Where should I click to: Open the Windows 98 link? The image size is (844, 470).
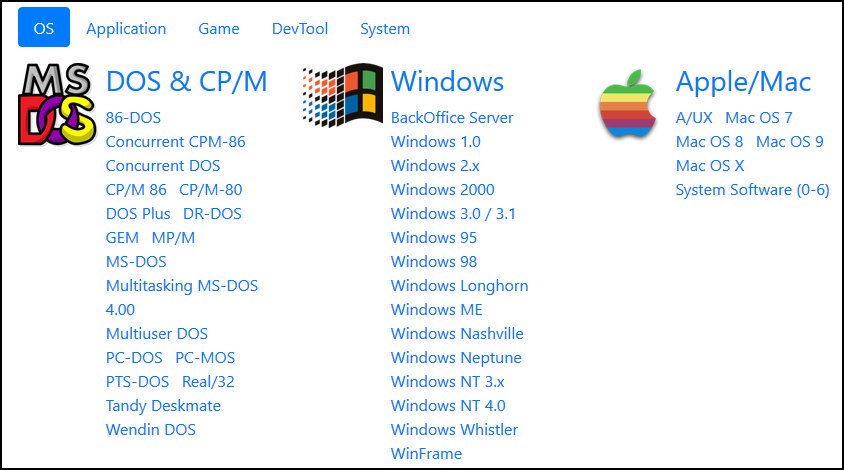(x=434, y=262)
